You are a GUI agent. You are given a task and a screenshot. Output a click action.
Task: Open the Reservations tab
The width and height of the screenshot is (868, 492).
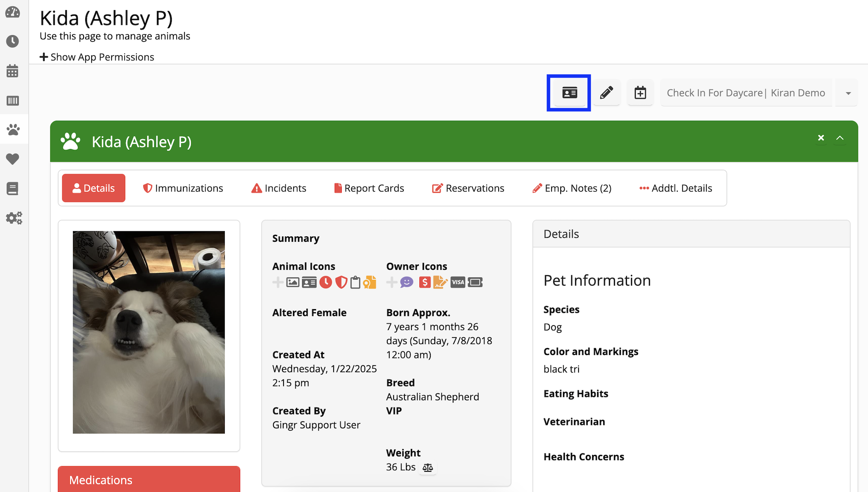[468, 188]
